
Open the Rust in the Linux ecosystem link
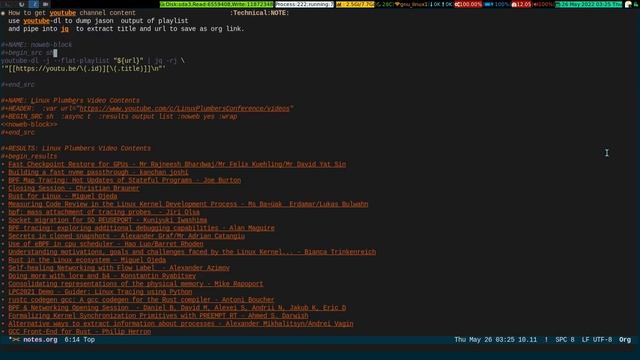(x=87, y=260)
